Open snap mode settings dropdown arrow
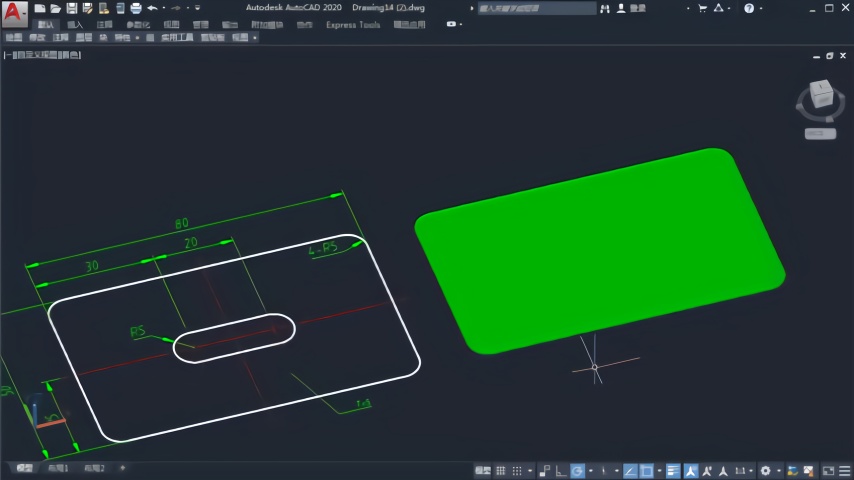 pos(530,471)
